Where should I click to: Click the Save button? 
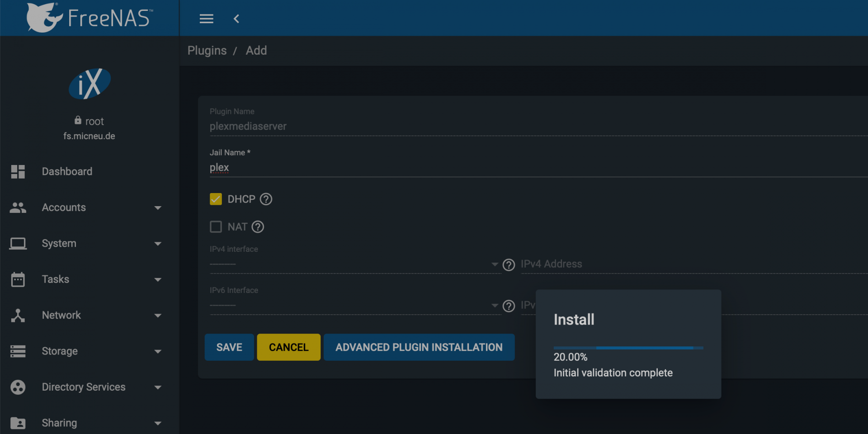[x=229, y=347]
